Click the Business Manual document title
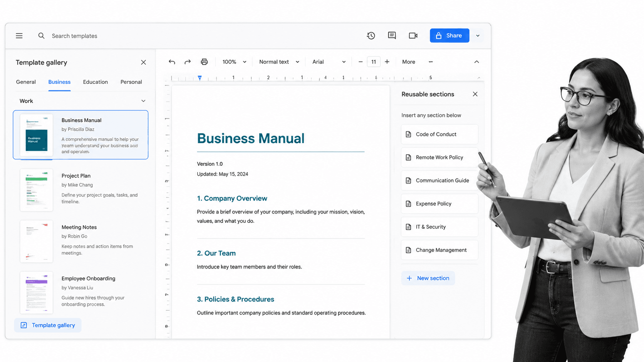 click(x=251, y=138)
